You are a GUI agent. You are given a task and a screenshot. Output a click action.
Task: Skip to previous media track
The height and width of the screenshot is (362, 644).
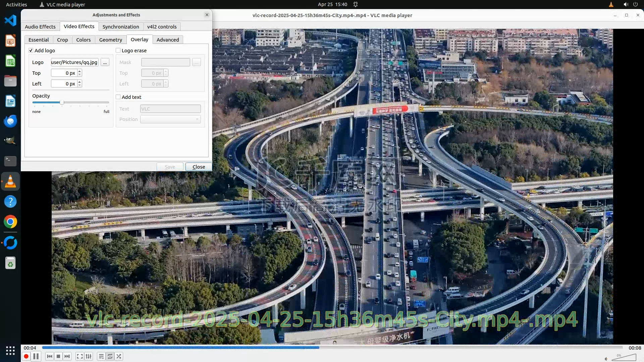[50, 356]
